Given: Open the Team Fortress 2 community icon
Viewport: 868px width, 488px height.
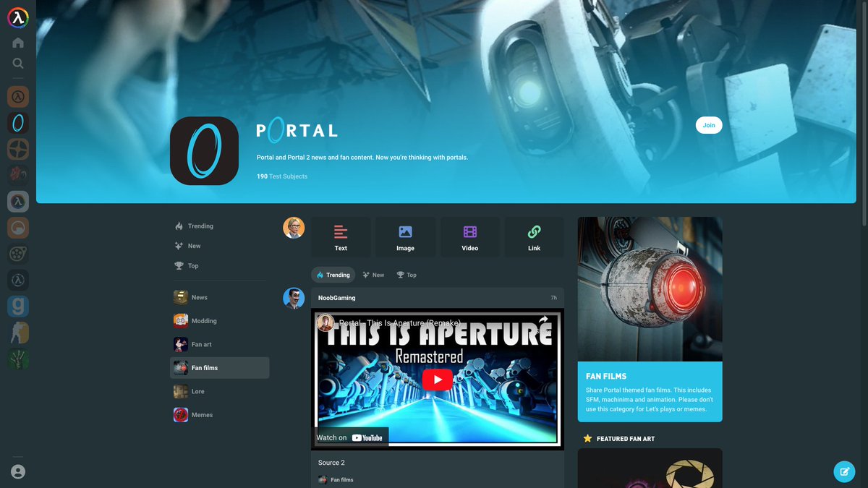Looking at the screenshot, I should pyautogui.click(x=18, y=149).
